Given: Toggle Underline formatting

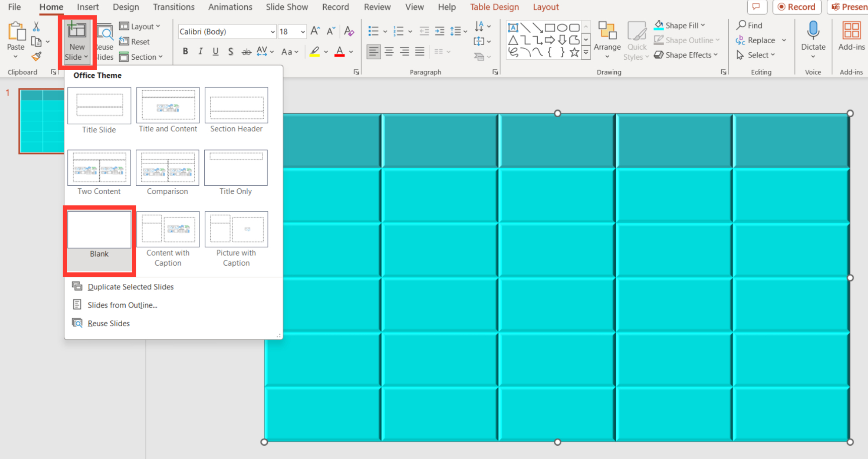Looking at the screenshot, I should [x=215, y=51].
